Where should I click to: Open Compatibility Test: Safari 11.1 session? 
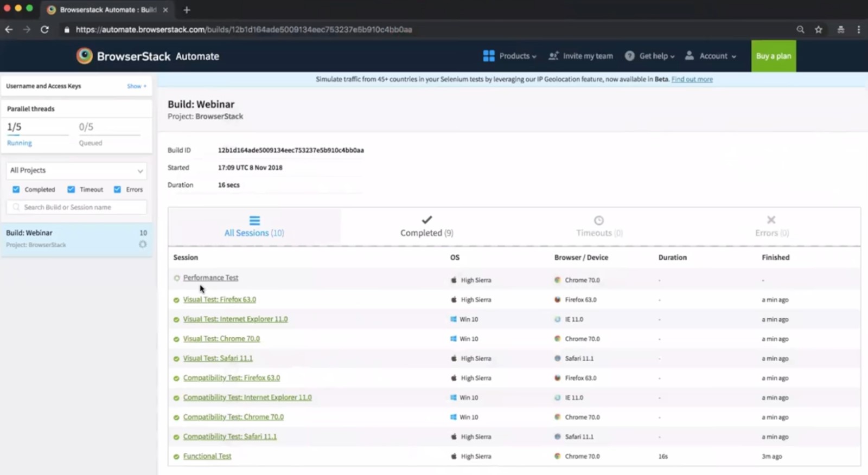230,436
